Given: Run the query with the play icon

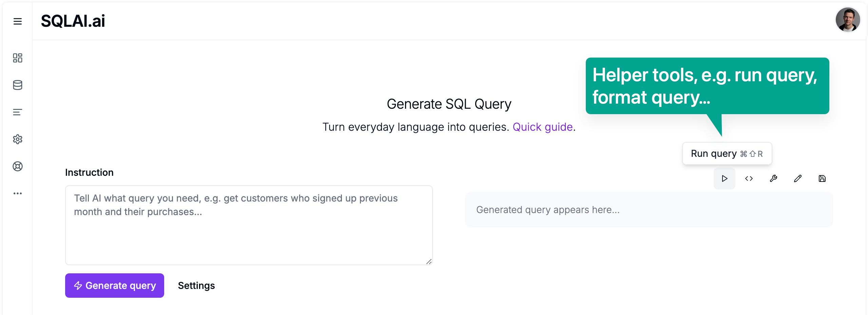Looking at the screenshot, I should [724, 178].
